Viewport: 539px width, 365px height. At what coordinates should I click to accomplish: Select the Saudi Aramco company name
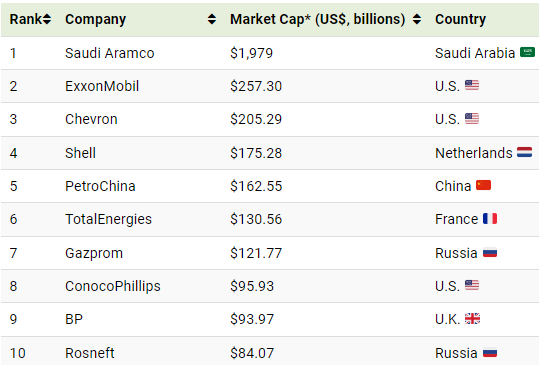(110, 53)
